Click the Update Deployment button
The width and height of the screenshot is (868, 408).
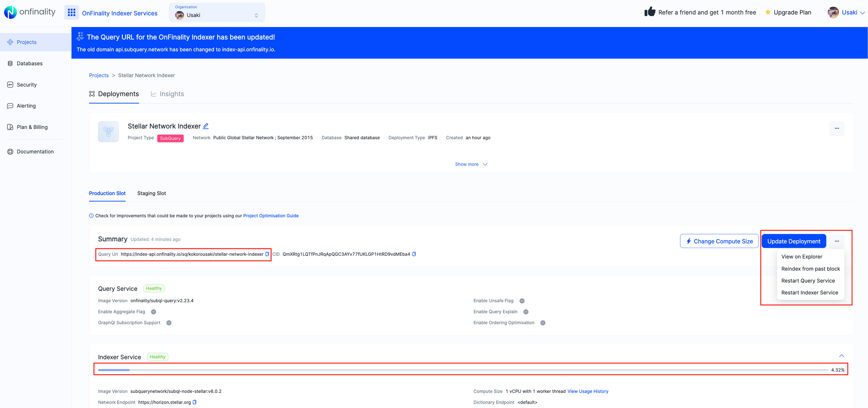[793, 241]
